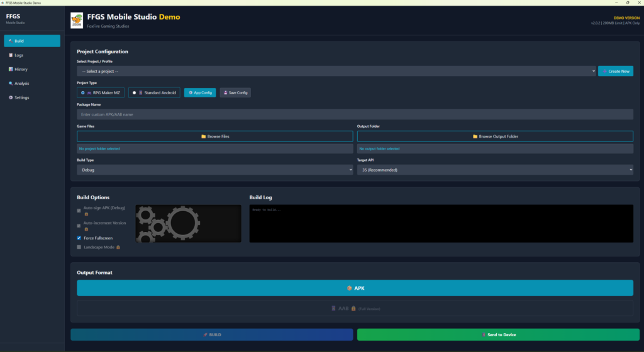The width and height of the screenshot is (644, 352).
Task: Click the folder icon on Browse Files
Action: click(x=204, y=136)
